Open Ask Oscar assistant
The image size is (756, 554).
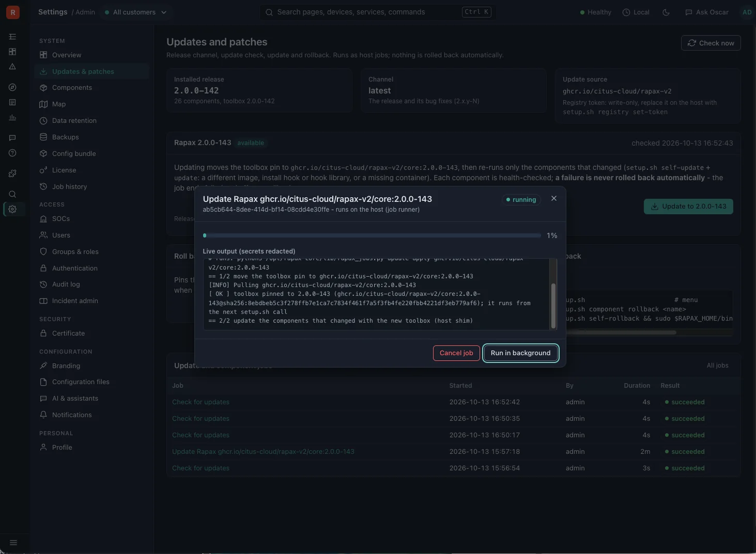tap(706, 12)
